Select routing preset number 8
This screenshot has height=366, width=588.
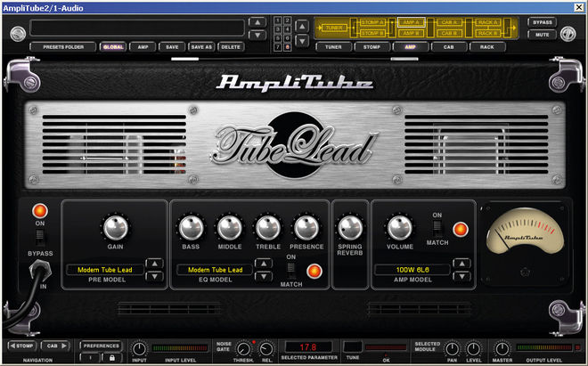(x=287, y=47)
